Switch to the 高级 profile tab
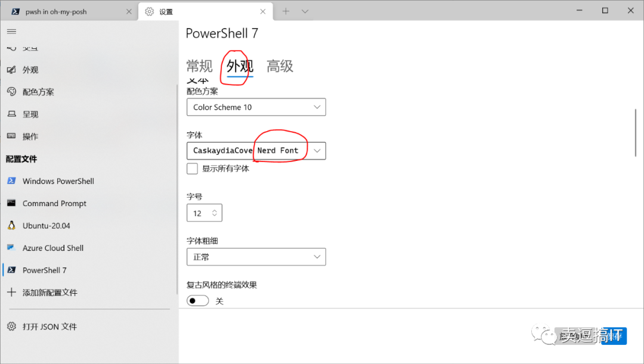The width and height of the screenshot is (644, 364). click(x=280, y=66)
